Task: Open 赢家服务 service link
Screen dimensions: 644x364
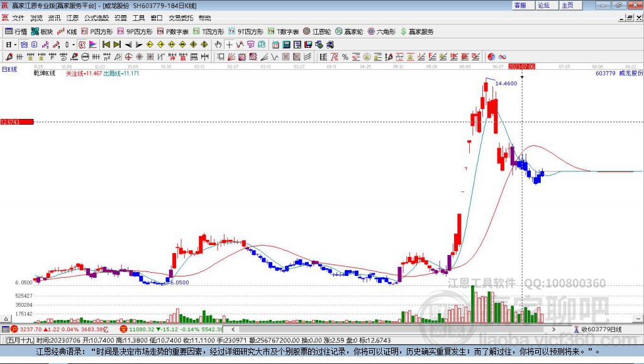Action: pos(417,31)
